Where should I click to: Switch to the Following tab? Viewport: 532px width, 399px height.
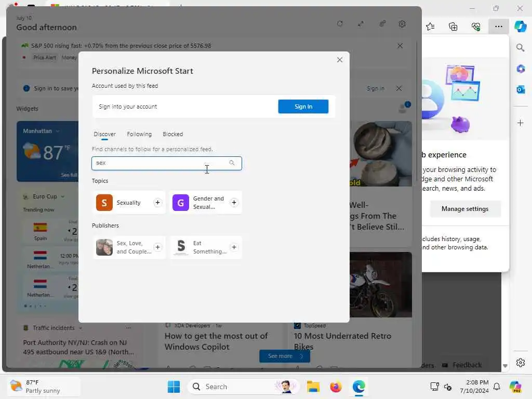coord(139,134)
